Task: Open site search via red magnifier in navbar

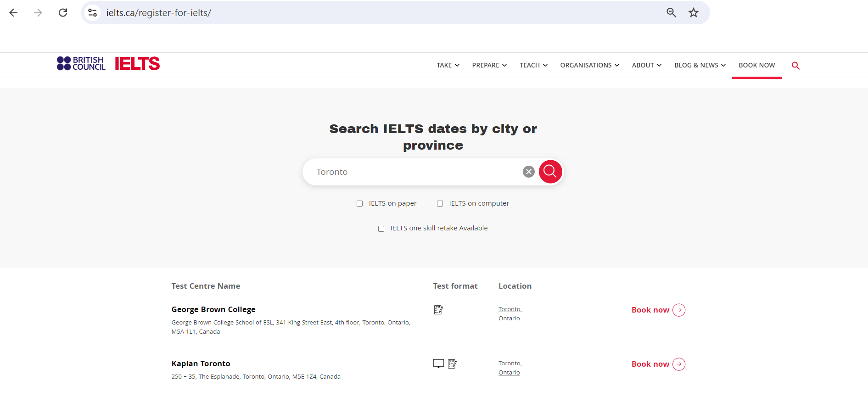Action: [x=795, y=66]
